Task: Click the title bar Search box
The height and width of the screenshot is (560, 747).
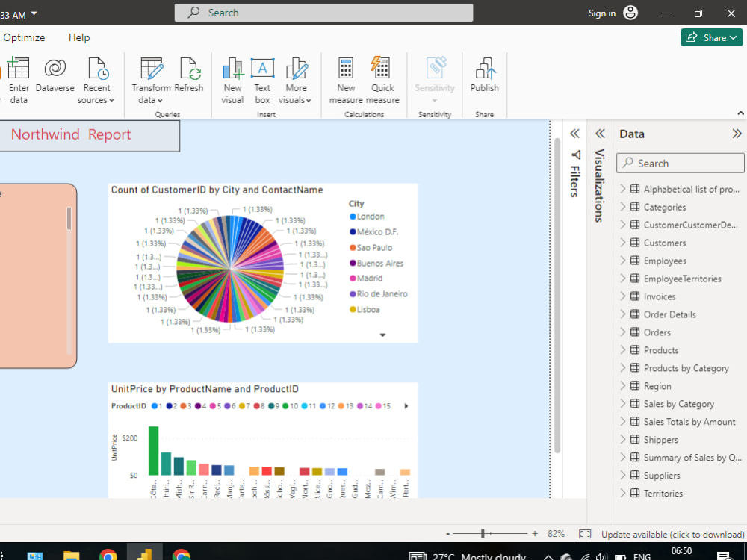Action: (x=324, y=13)
